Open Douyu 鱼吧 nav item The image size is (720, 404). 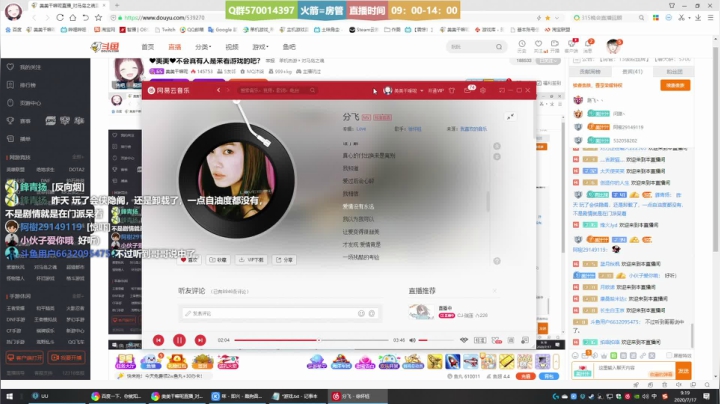pos(289,47)
